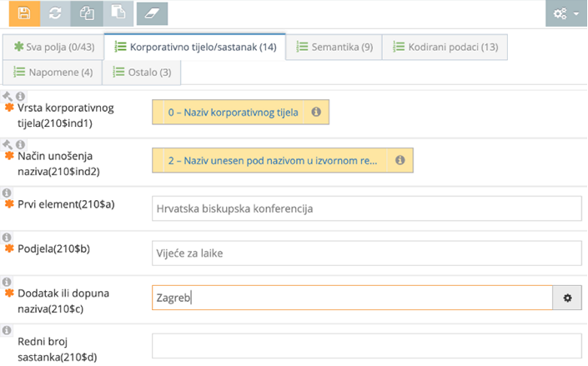Click info icon above Prvi element label
This screenshot has height=366, width=588.
point(8,193)
